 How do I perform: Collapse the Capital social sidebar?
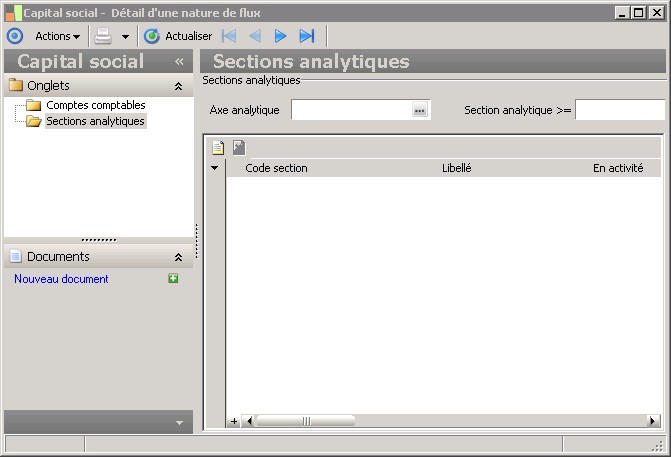point(179,62)
